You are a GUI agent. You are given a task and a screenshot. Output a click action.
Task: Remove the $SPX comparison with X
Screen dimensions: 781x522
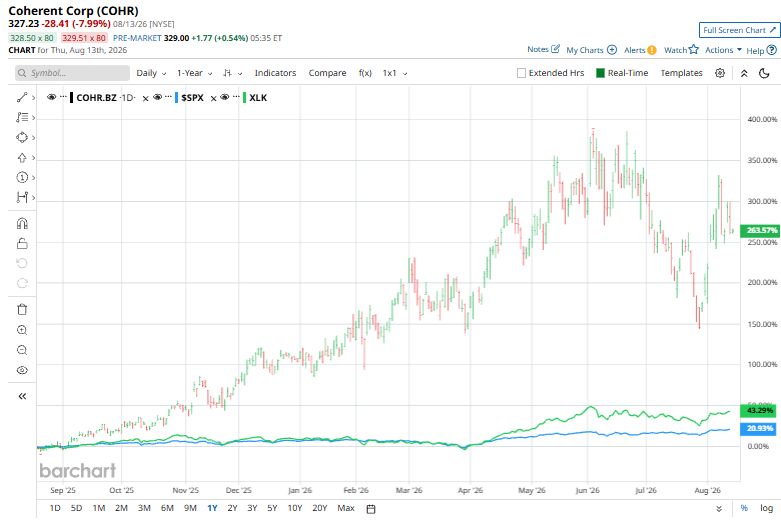213,98
